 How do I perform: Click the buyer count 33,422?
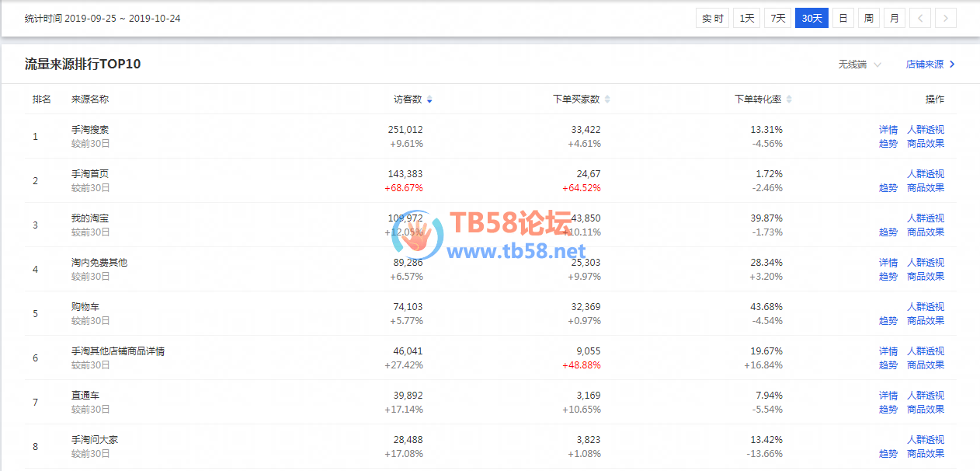coord(586,130)
